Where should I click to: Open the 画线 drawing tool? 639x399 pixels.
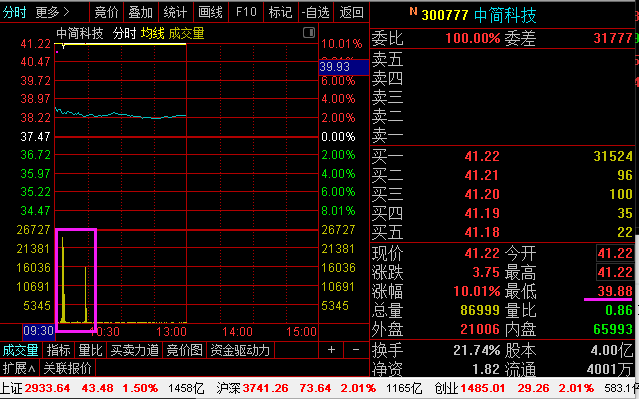coord(210,12)
